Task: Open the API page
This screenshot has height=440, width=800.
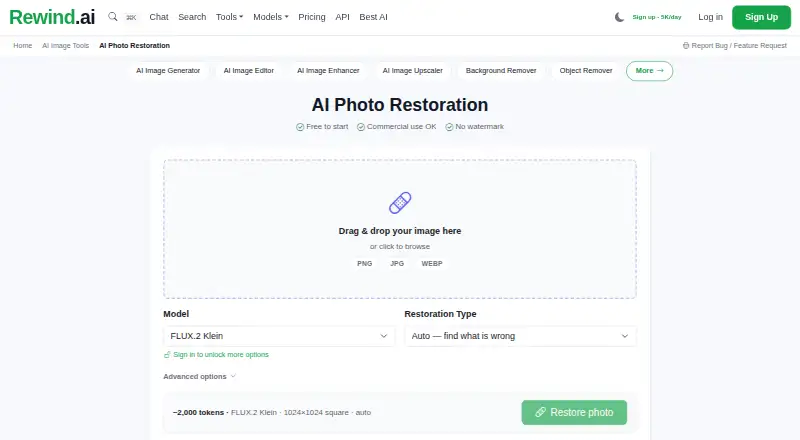Action: [x=342, y=17]
